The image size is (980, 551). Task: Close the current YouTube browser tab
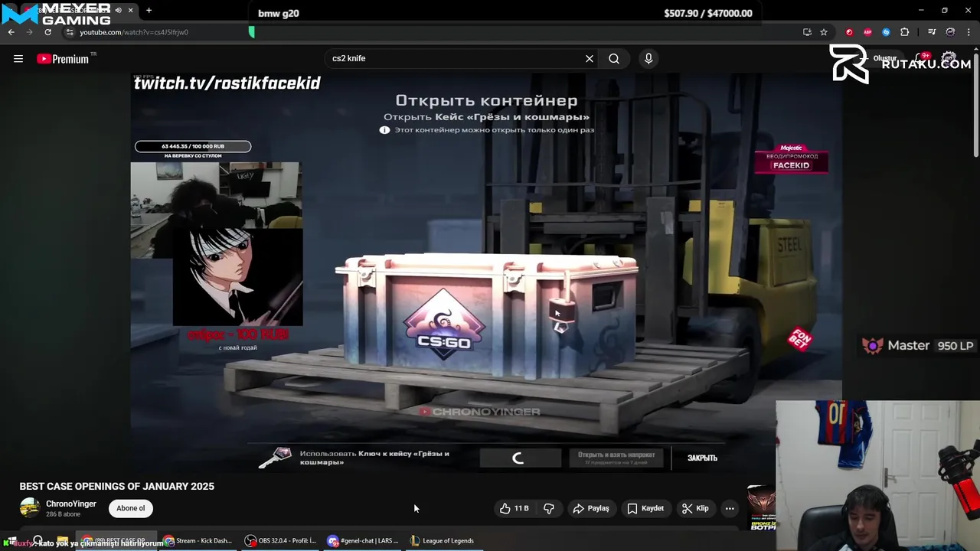tap(131, 11)
